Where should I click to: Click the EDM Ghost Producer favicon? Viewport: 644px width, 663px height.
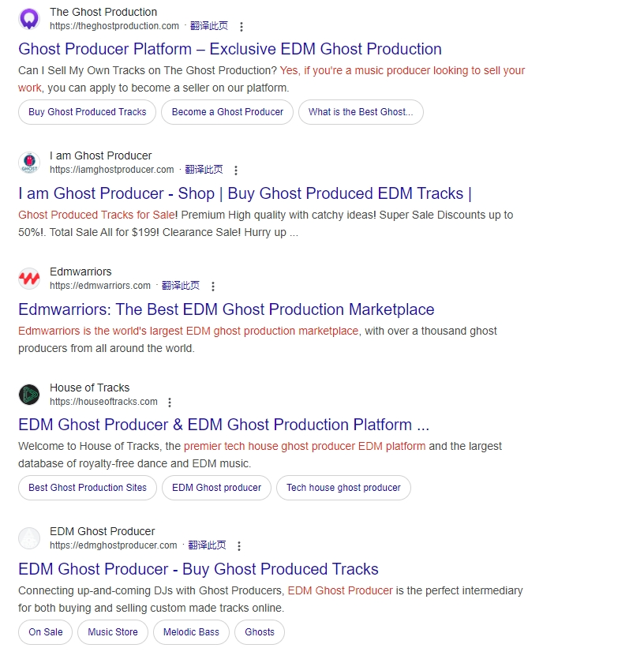click(29, 538)
